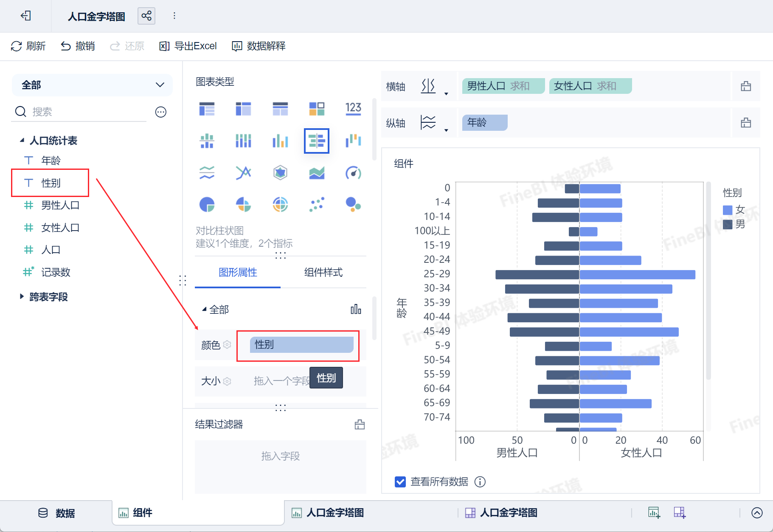Screen dimensions: 773x532
Task: Expand the 跨表字段 node
Action: pos(22,296)
